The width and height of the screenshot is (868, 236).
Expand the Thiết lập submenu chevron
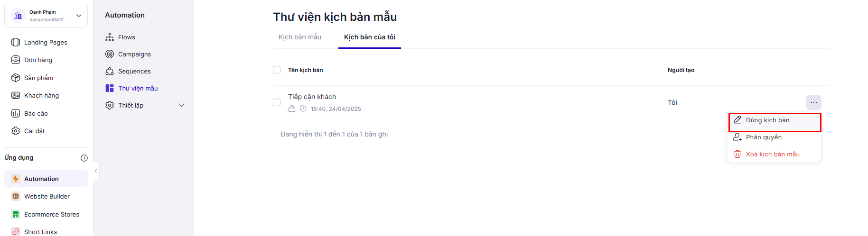click(181, 105)
